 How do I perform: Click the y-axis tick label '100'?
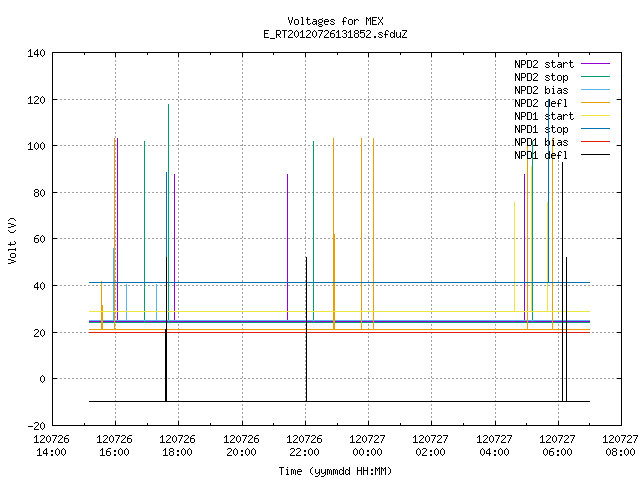click(x=36, y=146)
